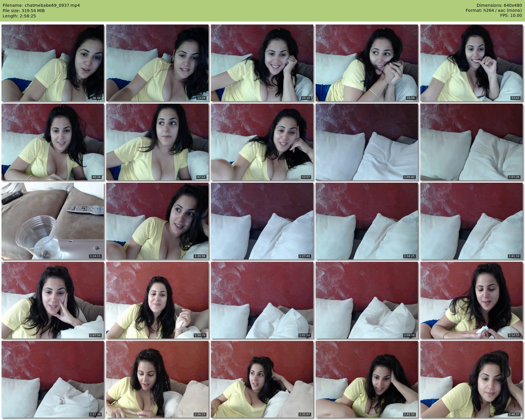Open the frame stamped 53:57
525x420 pixels.
[262, 142]
